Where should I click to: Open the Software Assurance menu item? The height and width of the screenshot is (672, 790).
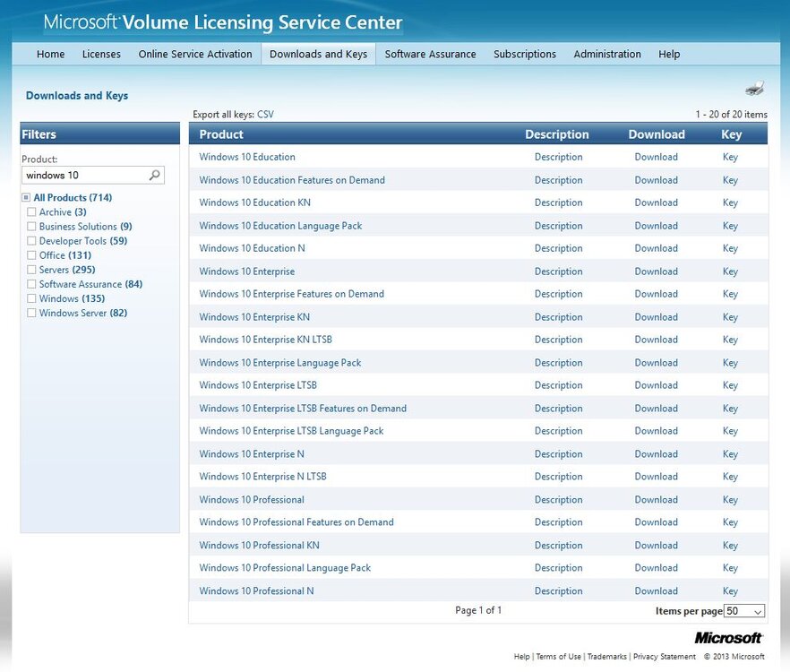tap(430, 54)
